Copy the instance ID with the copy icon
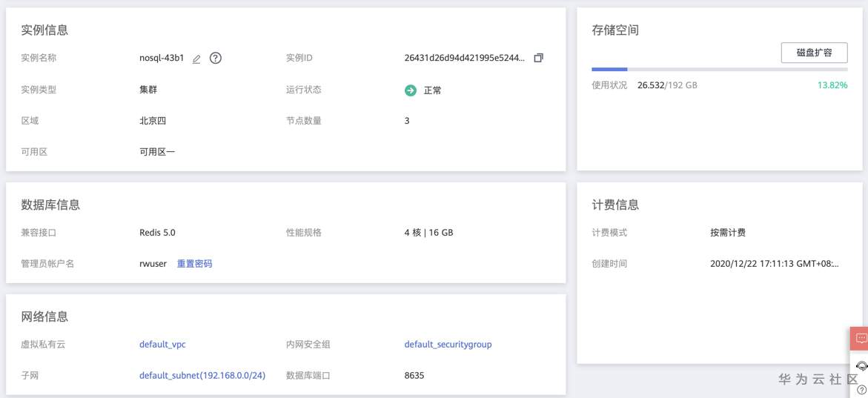Screen dimensions: 868x398 (539, 58)
